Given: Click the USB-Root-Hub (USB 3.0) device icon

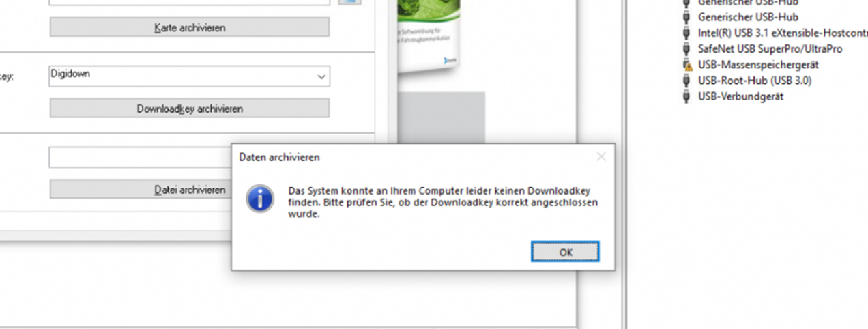Looking at the screenshot, I should click(686, 81).
